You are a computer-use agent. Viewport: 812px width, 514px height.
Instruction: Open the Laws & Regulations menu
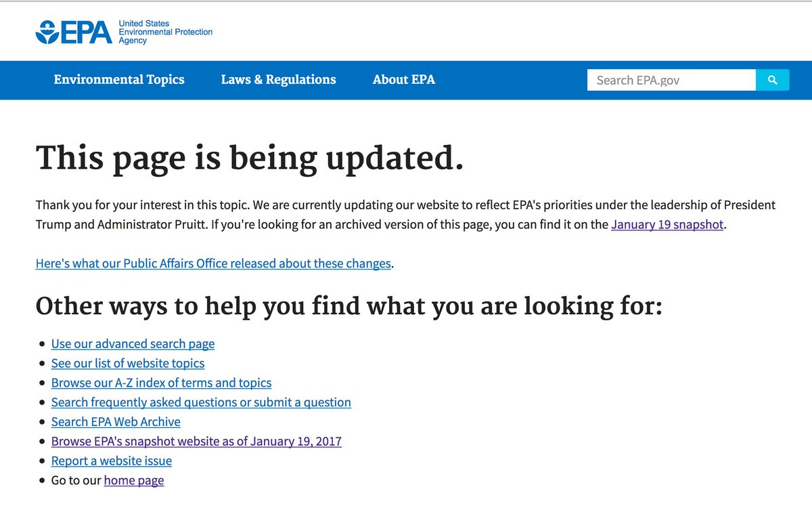pyautogui.click(x=279, y=79)
